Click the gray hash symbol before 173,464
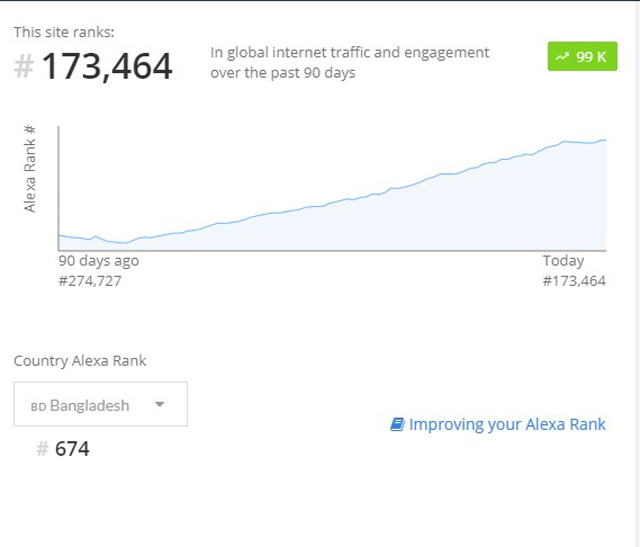640x547 pixels. pyautogui.click(x=24, y=67)
